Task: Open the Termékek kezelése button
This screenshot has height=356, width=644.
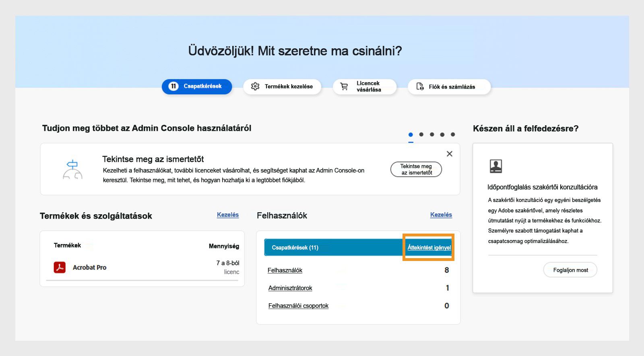Action: coord(282,87)
